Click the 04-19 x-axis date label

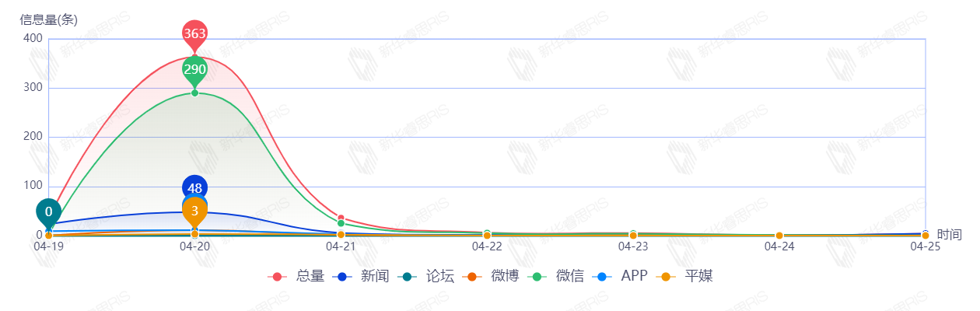(48, 246)
